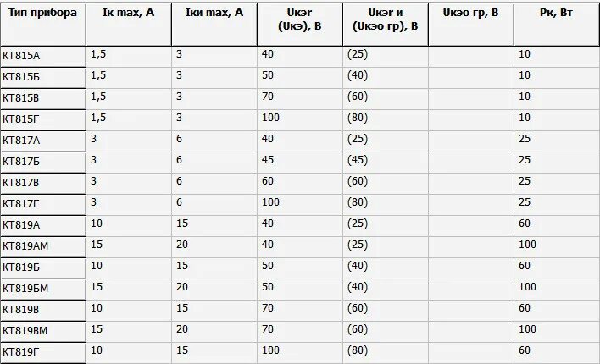Select the КТ815Г device name cell

coord(42,120)
